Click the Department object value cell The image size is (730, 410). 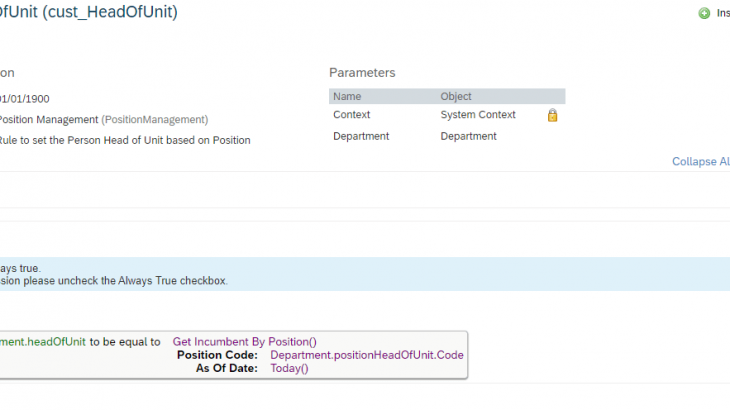[469, 136]
